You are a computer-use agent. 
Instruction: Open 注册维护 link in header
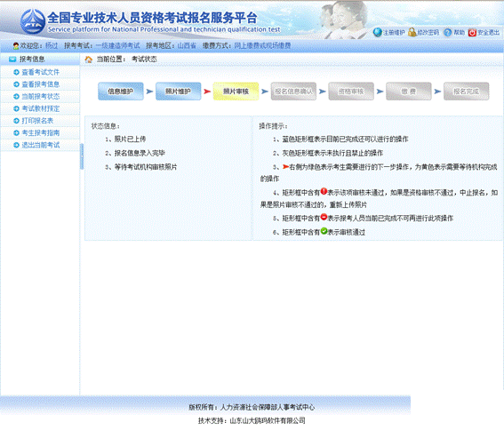point(394,33)
